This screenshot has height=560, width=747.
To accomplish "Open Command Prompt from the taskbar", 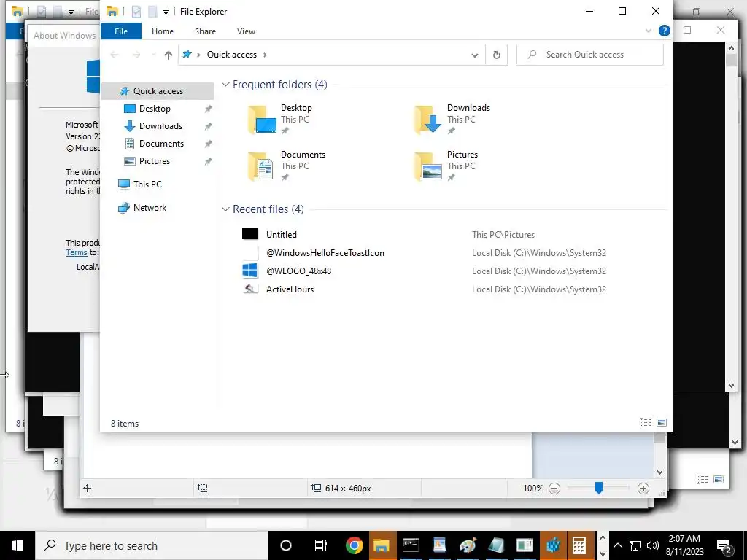I will (x=410, y=545).
